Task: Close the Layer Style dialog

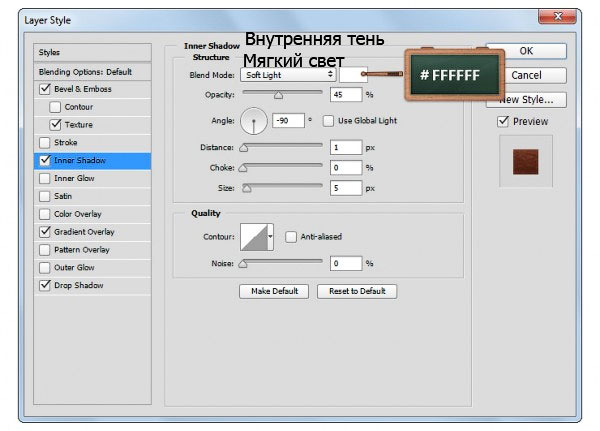Action: pyautogui.click(x=558, y=16)
